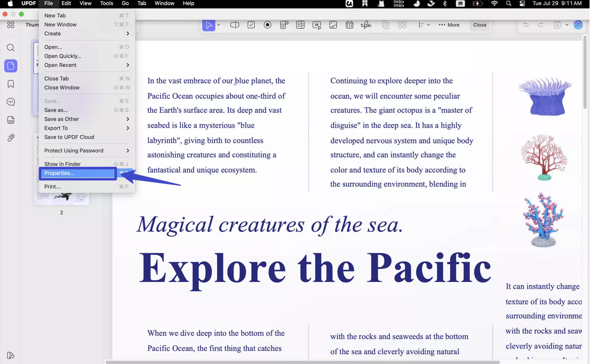Expand the Export To submenu
Screen dimensions: 591x364
(86, 128)
